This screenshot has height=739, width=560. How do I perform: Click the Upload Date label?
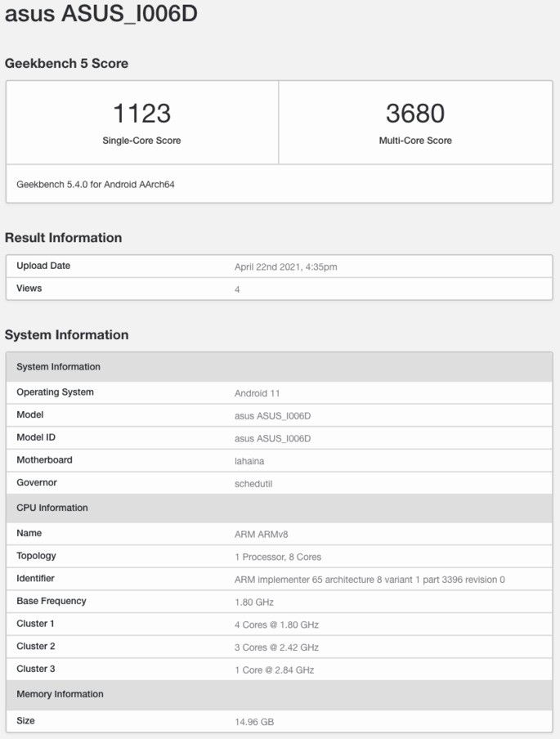[x=43, y=266]
